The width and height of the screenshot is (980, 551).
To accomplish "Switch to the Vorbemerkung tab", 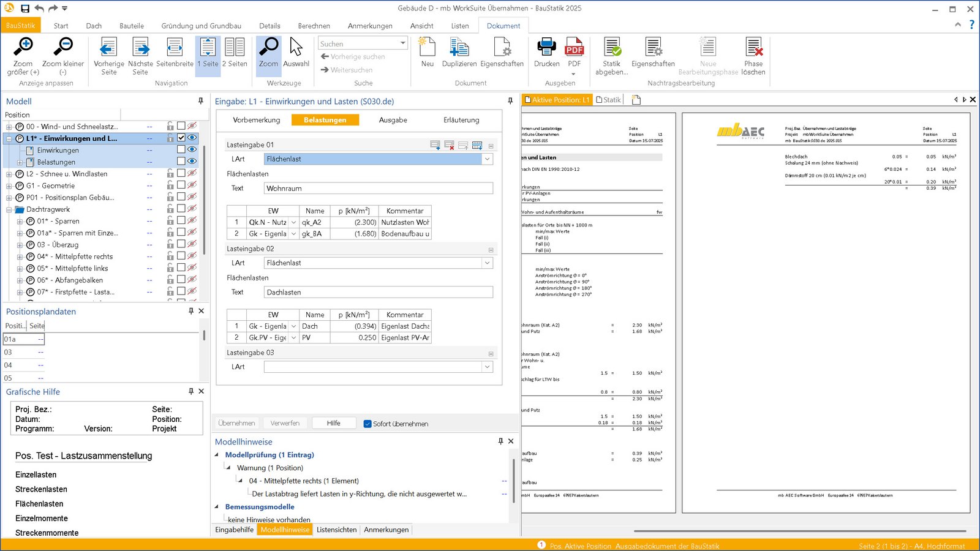I will coord(257,120).
